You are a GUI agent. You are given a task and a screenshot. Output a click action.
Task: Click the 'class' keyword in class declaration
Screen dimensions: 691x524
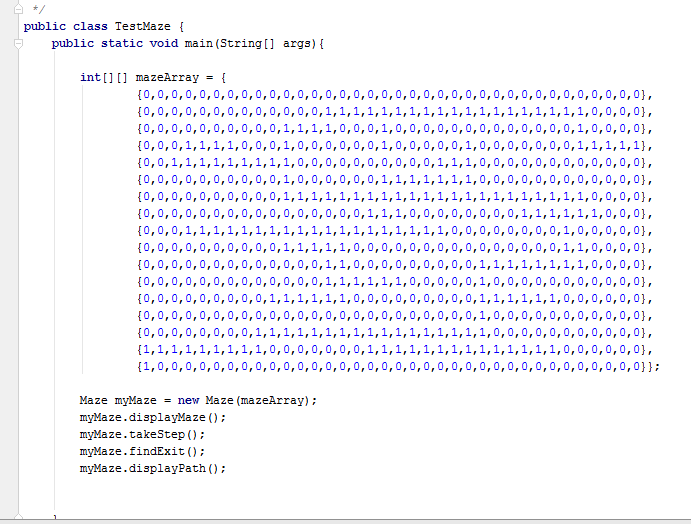pyautogui.click(x=92, y=26)
